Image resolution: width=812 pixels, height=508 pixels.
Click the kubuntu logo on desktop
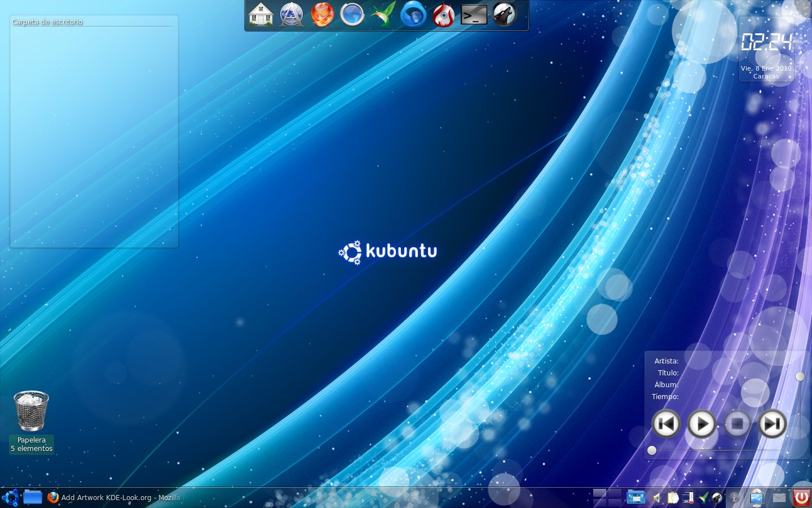pos(387,252)
